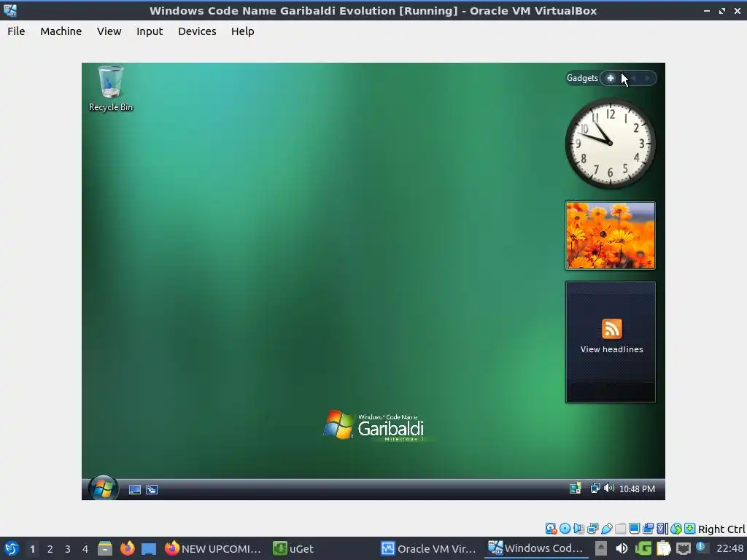Open the flowers slideshow gadget picture
Viewport: 747px width, 560px height.
pyautogui.click(x=611, y=236)
